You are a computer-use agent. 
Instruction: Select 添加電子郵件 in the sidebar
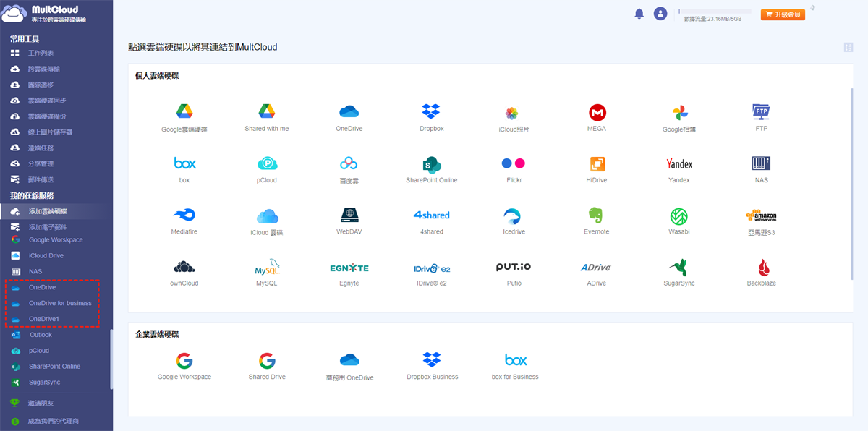[47, 227]
